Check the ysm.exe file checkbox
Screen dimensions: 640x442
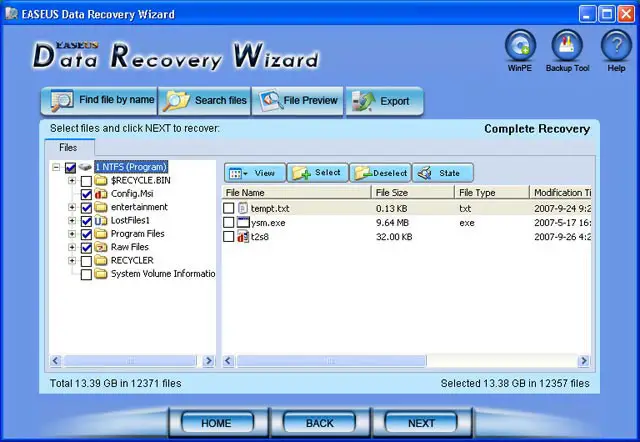pos(229,222)
